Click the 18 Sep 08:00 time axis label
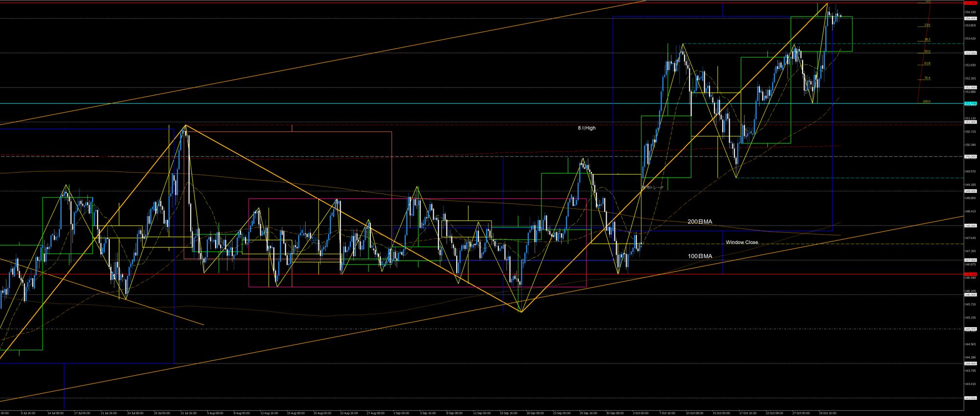Image resolution: width=980 pixels, height=416 pixels. point(535,413)
